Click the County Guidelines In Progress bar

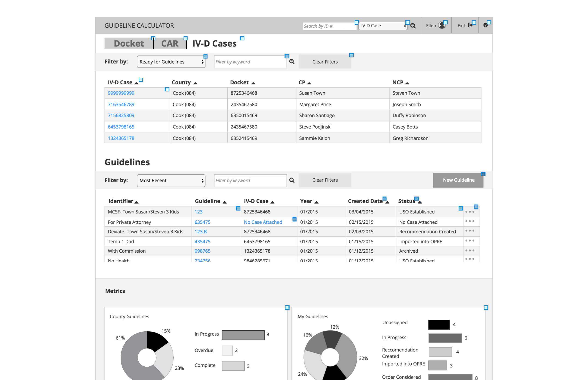tap(243, 335)
